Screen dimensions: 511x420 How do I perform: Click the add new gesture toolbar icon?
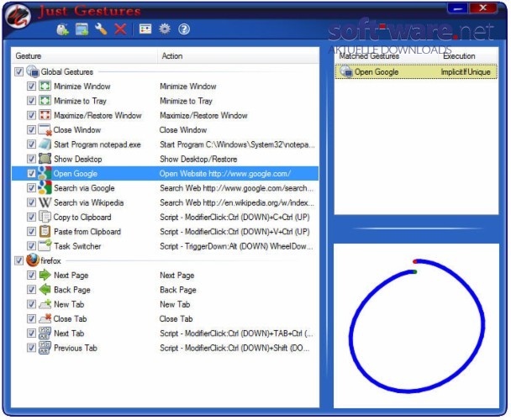point(62,29)
